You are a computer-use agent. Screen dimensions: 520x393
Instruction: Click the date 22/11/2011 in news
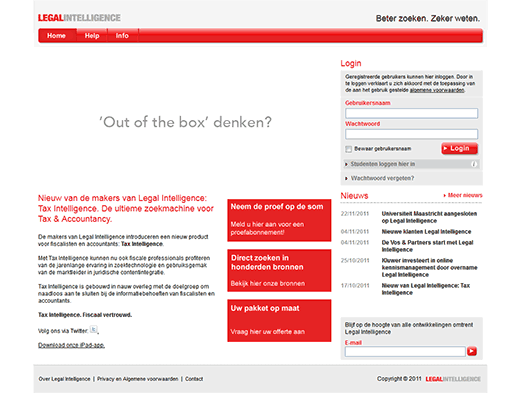(x=355, y=214)
